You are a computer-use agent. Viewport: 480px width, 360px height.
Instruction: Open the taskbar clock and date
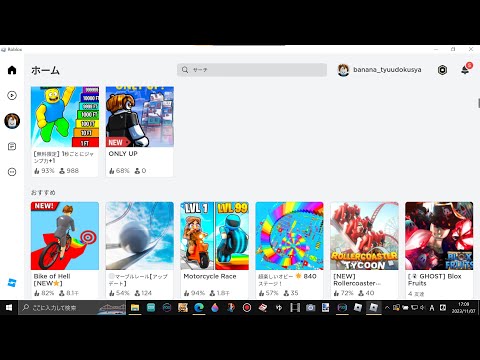pyautogui.click(x=463, y=307)
